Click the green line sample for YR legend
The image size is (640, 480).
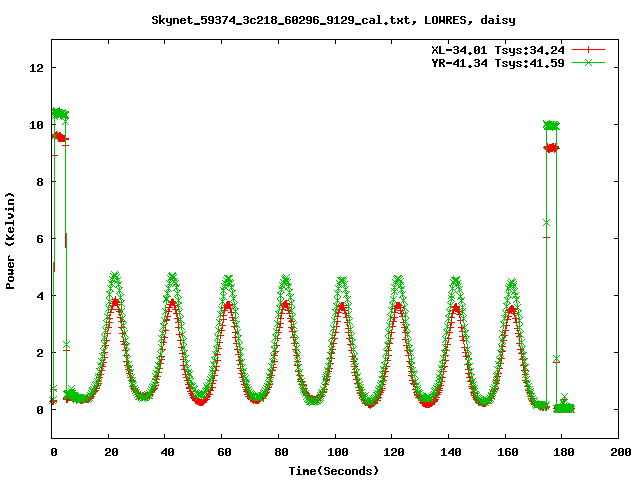(x=588, y=62)
